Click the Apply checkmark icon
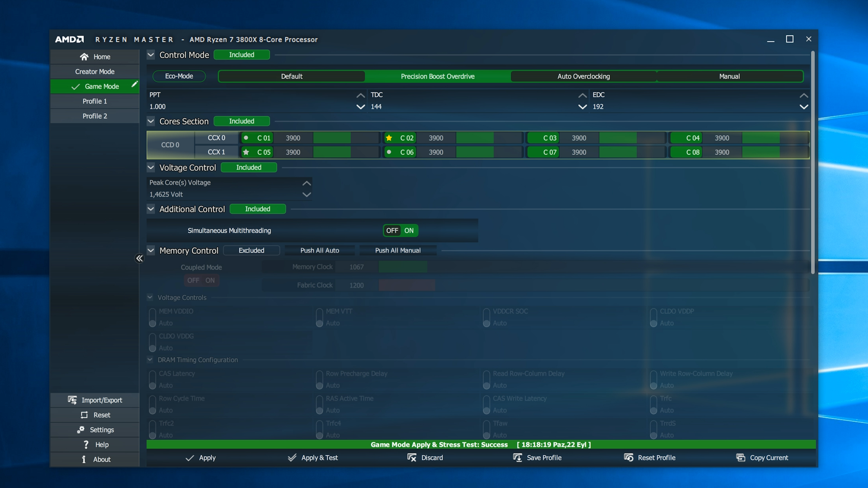Image resolution: width=868 pixels, height=488 pixels. [190, 458]
